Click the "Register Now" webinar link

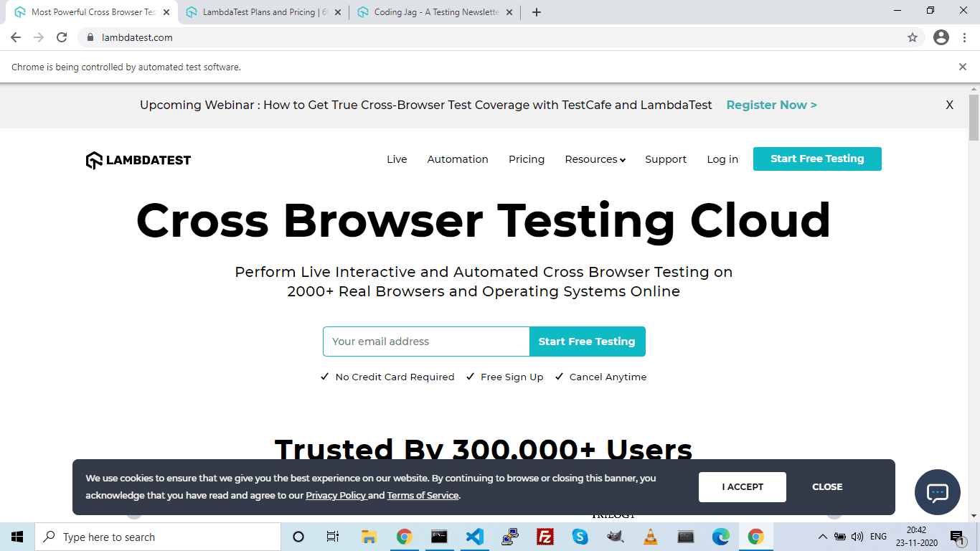pyautogui.click(x=771, y=105)
